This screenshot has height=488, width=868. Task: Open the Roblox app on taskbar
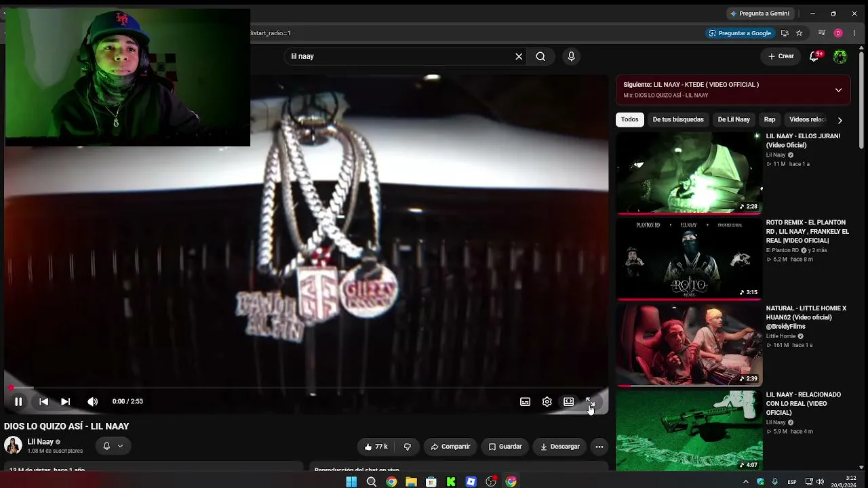(x=471, y=482)
